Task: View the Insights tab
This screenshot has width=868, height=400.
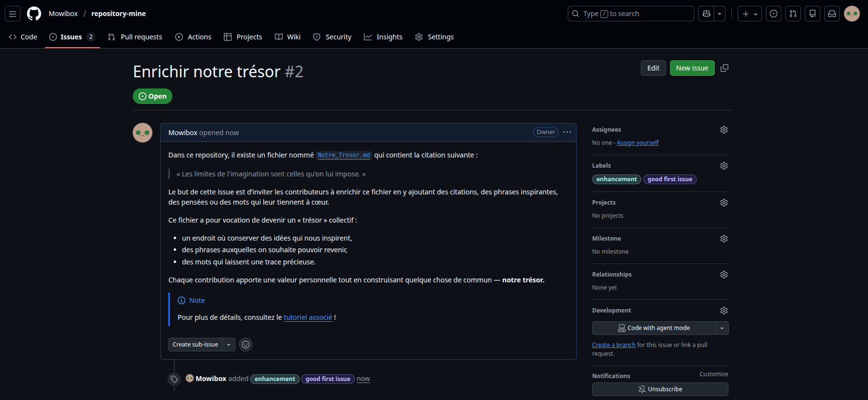Action: [x=383, y=37]
